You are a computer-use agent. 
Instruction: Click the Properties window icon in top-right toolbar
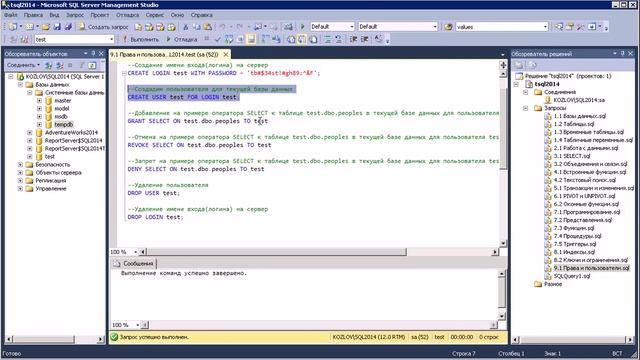pyautogui.click(x=569, y=27)
